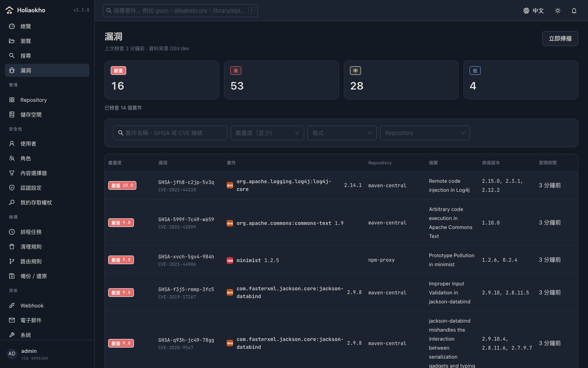The width and height of the screenshot is (588, 368).
Task: Click the 儲存空間 storage icon
Action: point(12,114)
